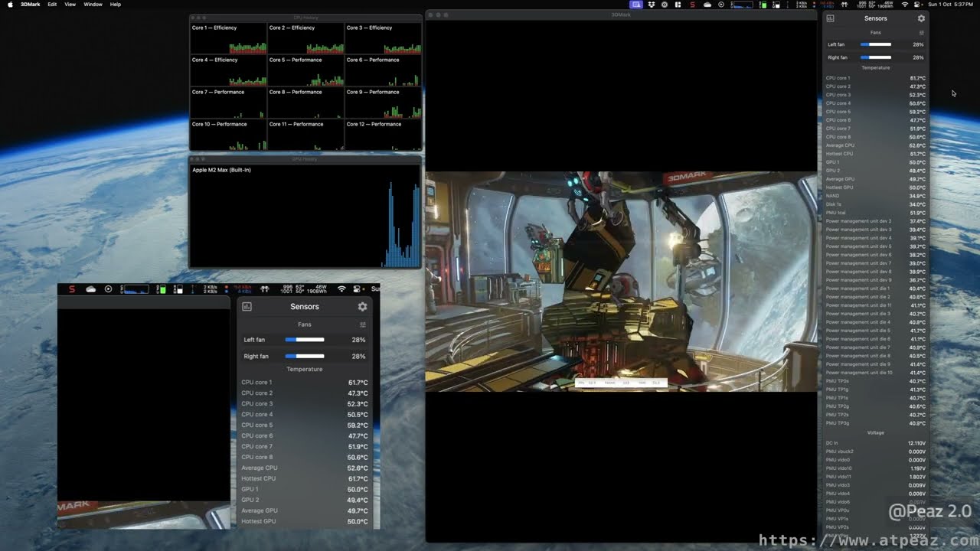Select Core 1 — Efficiency graph in CPU History
980x551 pixels.
(x=228, y=38)
